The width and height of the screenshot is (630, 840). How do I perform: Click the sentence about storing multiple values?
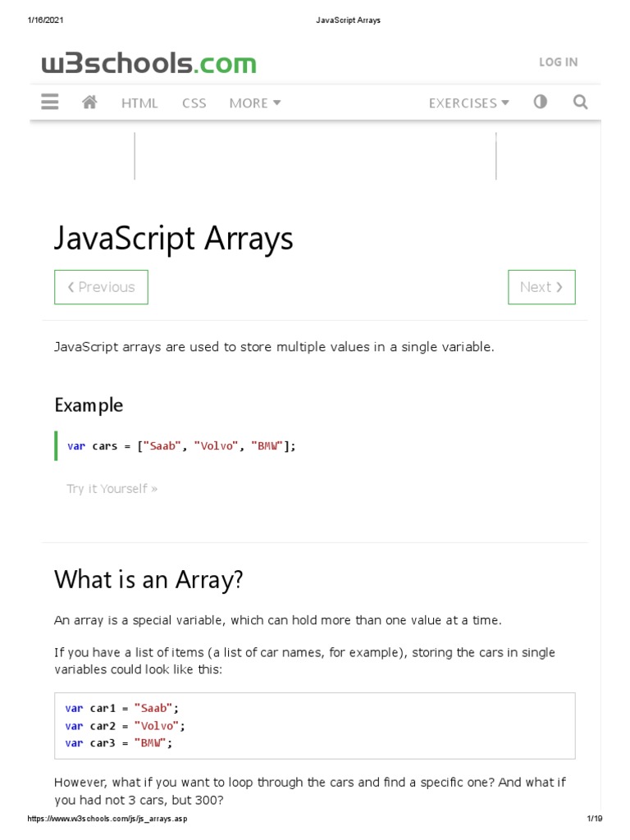[x=274, y=347]
